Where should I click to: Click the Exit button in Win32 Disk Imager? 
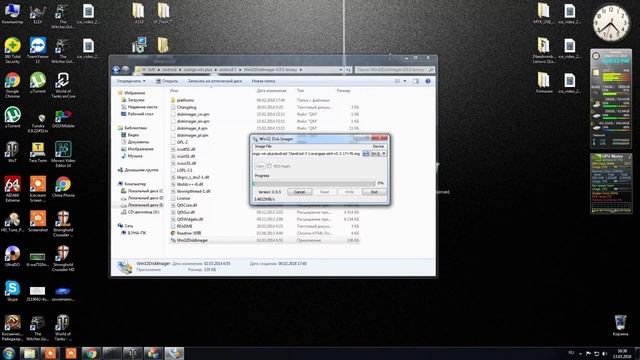(x=374, y=192)
